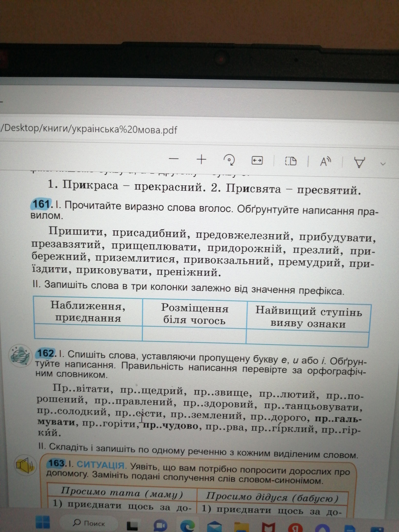399x532 pixels.
Task: Click the zoom out minus button
Action: point(174,159)
